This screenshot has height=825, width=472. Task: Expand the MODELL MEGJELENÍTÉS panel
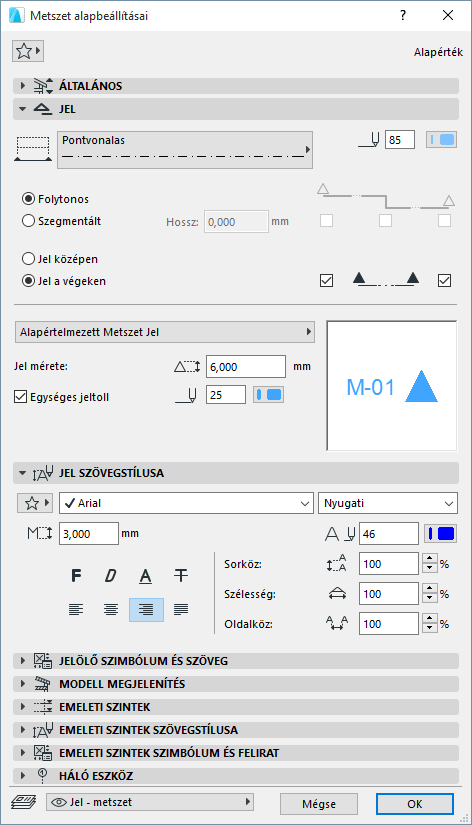[x=236, y=684]
